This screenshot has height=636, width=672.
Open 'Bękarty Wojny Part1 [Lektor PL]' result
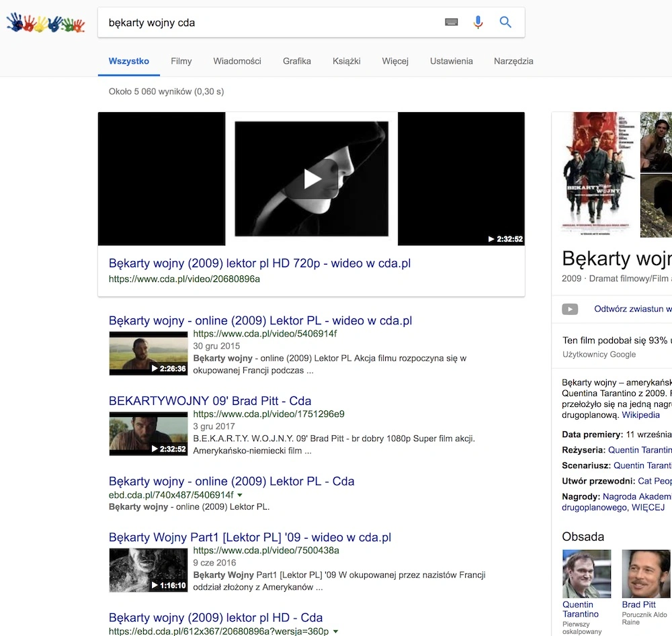[250, 537]
